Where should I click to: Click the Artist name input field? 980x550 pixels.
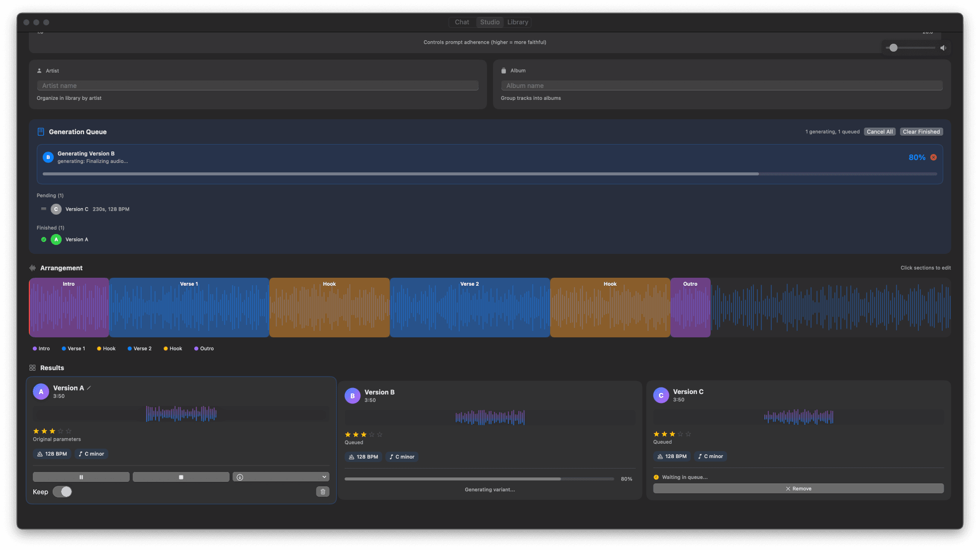pos(257,85)
